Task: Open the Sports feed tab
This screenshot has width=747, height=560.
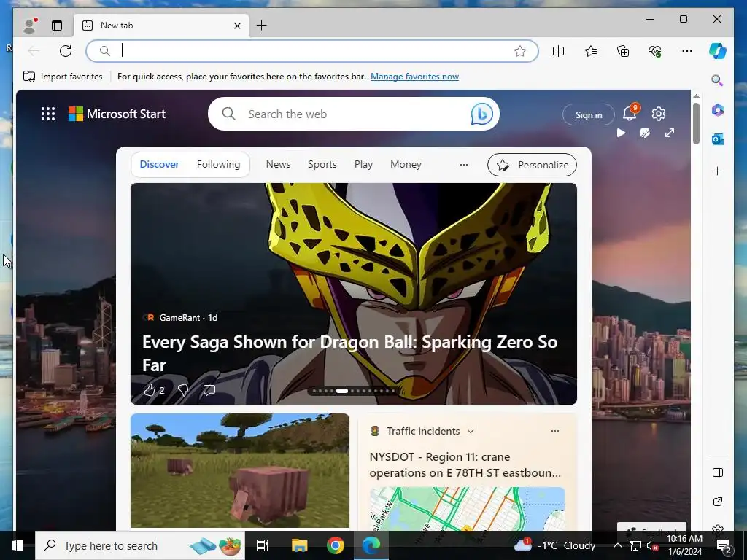Action: 322,164
